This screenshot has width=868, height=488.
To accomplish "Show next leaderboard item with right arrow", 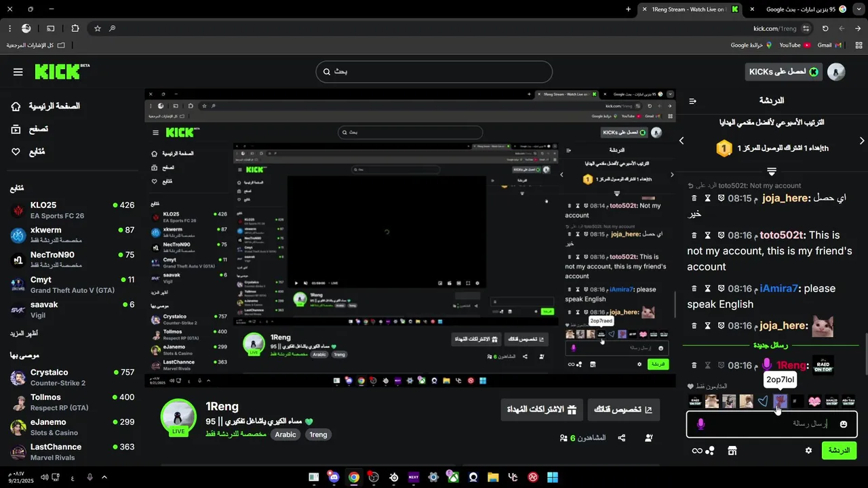I will pos(862,141).
